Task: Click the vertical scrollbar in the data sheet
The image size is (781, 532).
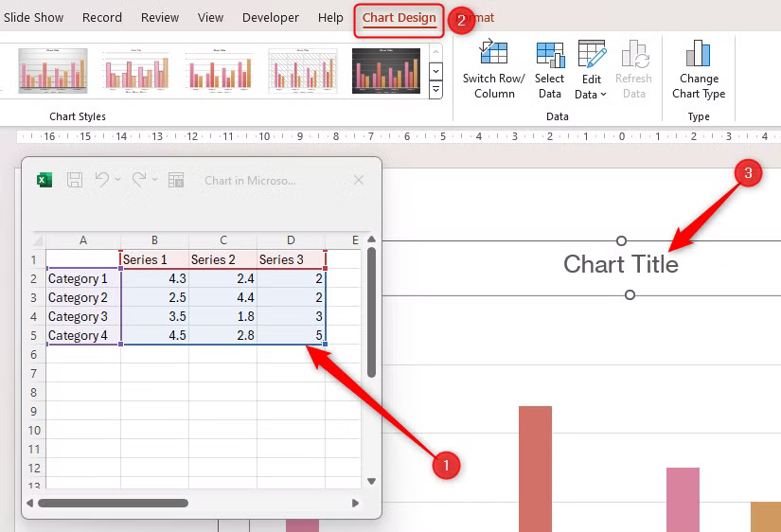Action: tap(371, 311)
